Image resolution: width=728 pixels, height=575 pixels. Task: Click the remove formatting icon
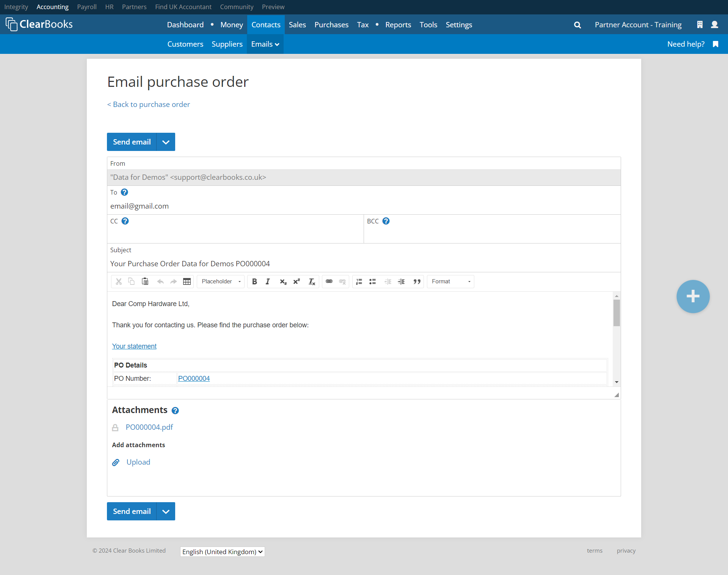point(312,281)
